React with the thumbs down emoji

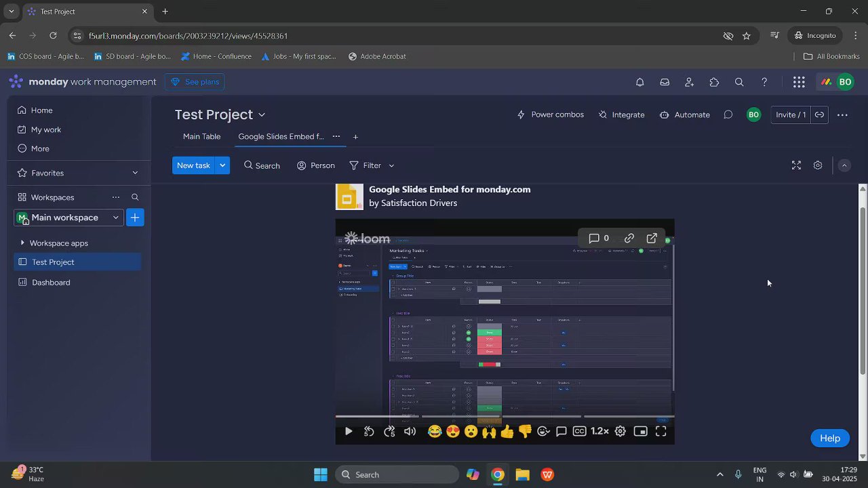click(x=525, y=431)
